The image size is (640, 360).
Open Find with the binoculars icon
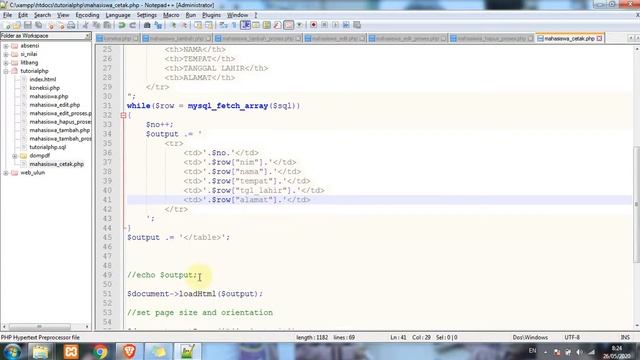pyautogui.click(x=147, y=25)
